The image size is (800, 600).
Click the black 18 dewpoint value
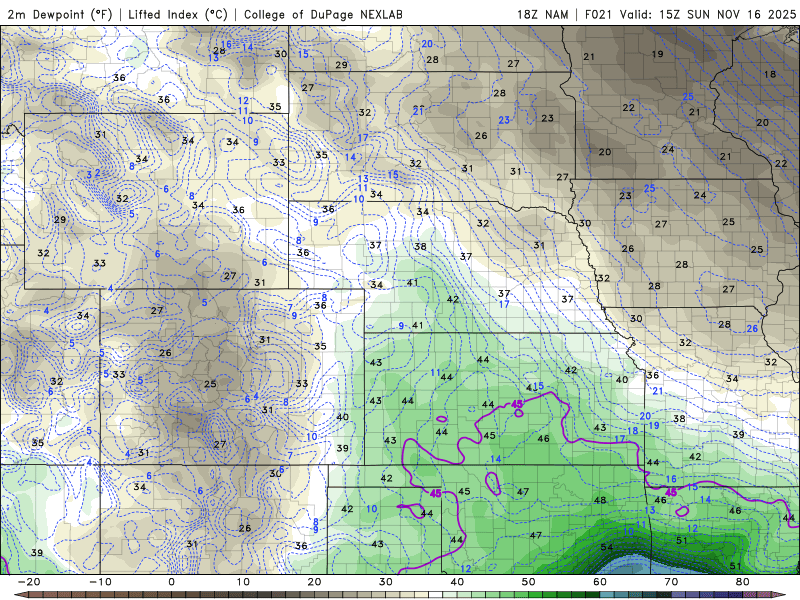[770, 74]
